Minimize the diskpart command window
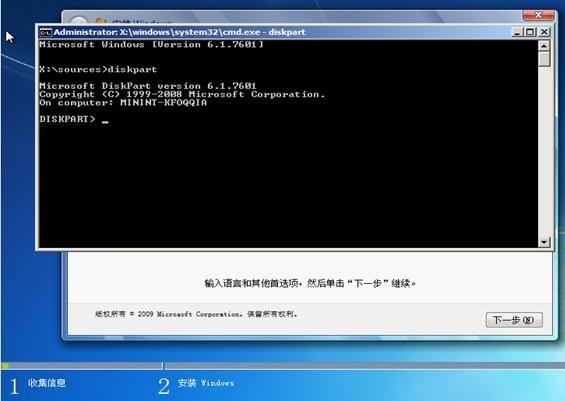The image size is (565, 401). [517, 32]
